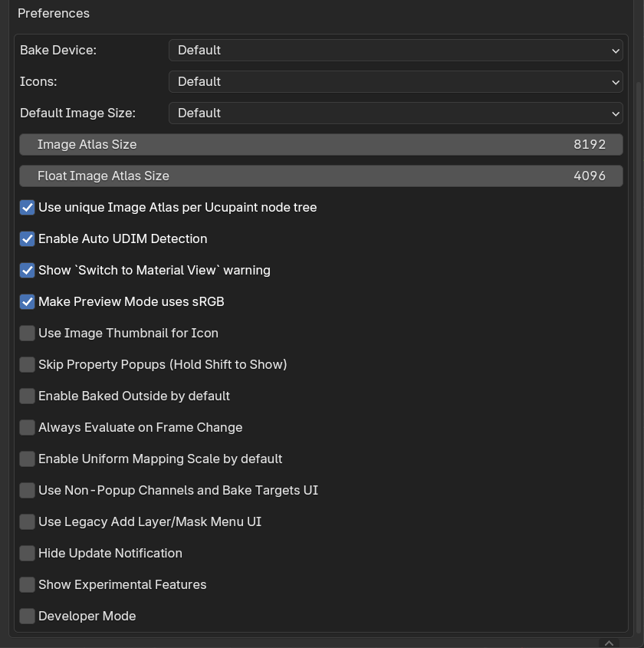Enable Uniform Mapping Scale by default
Viewport: 644px width, 648px height.
click(x=28, y=459)
